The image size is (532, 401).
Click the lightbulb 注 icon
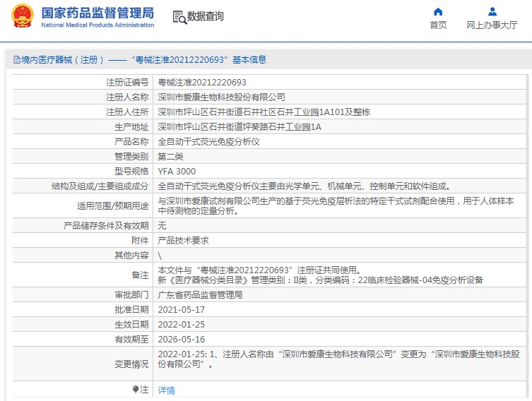click(136, 390)
